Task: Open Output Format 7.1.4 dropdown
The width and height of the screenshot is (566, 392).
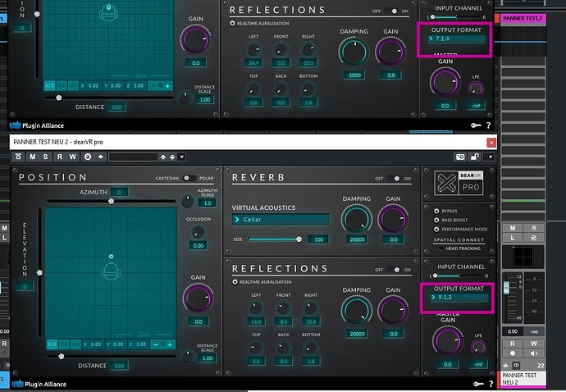Action: [x=456, y=39]
